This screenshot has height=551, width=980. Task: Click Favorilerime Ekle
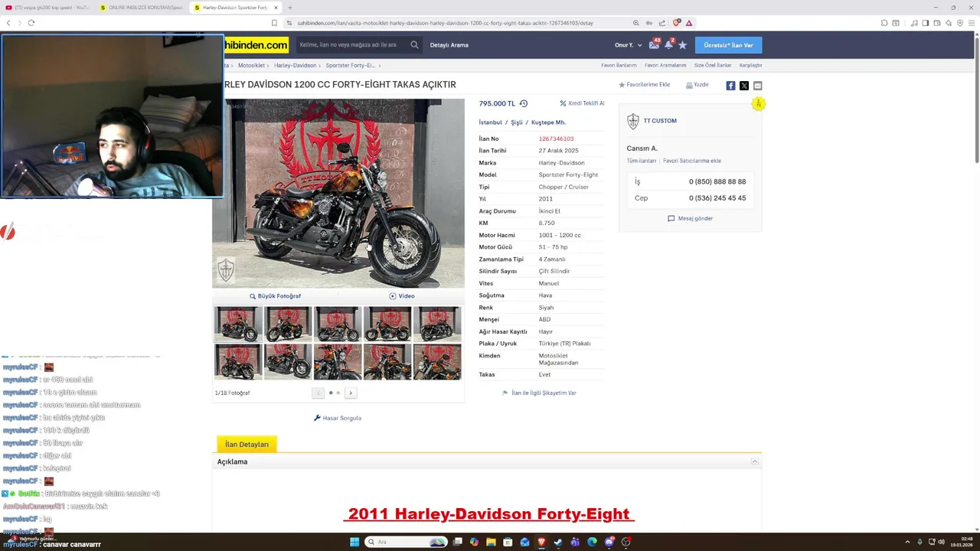point(644,85)
